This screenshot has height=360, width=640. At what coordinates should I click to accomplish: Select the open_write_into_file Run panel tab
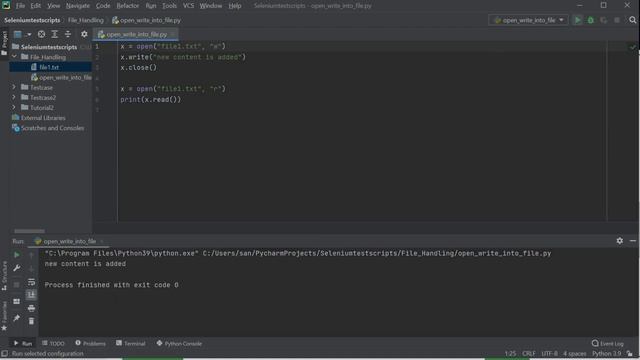point(69,241)
